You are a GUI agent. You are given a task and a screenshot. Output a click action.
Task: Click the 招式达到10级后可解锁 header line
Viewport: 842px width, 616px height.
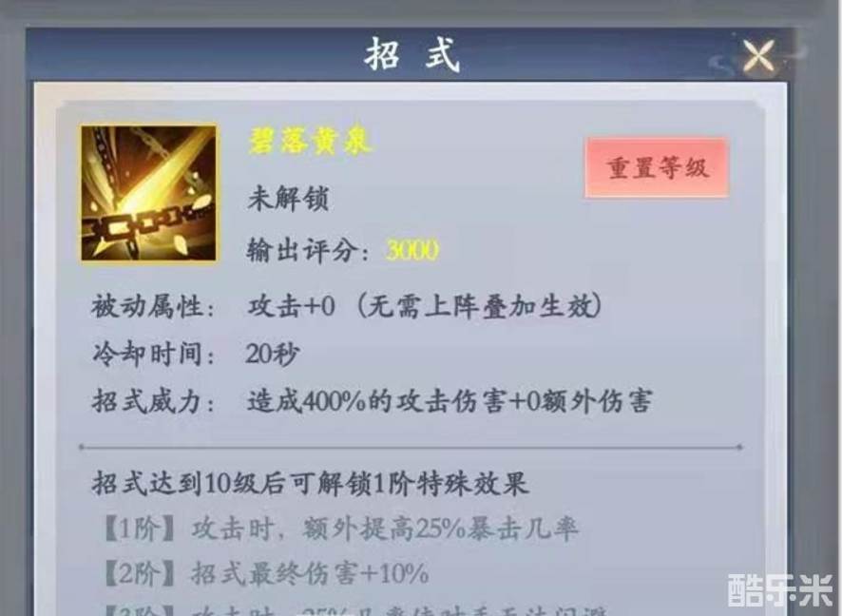311,483
